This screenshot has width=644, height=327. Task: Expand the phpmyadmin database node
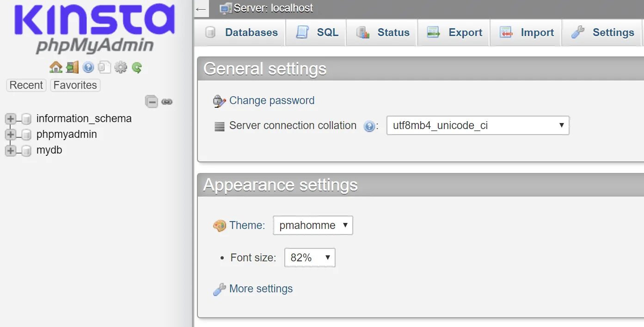click(x=10, y=135)
